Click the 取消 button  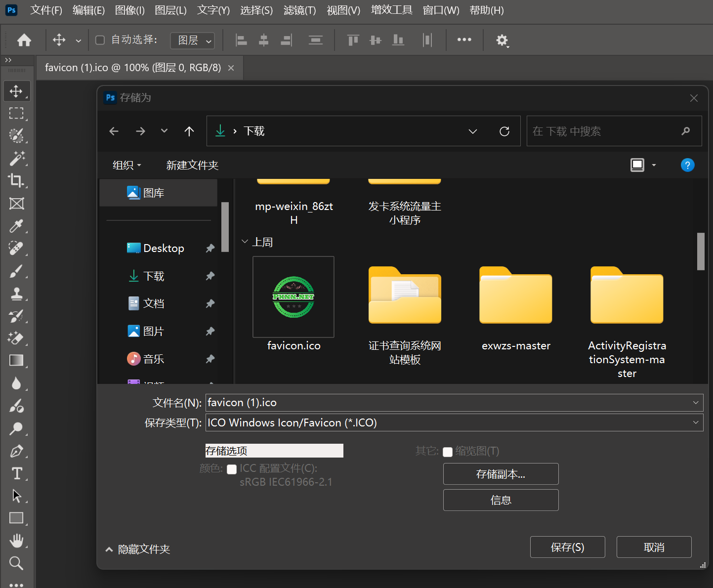click(654, 547)
